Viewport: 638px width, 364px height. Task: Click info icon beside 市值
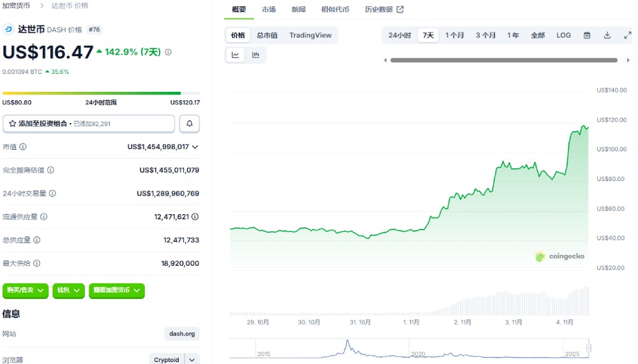click(x=23, y=147)
